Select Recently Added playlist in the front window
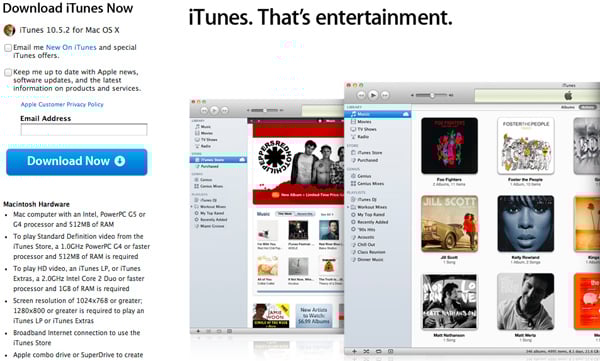The height and width of the screenshot is (361, 600). 369,222
